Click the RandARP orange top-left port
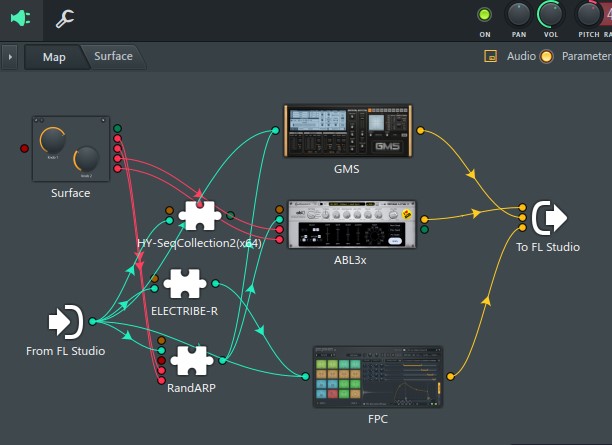The image size is (612, 445). (x=162, y=340)
